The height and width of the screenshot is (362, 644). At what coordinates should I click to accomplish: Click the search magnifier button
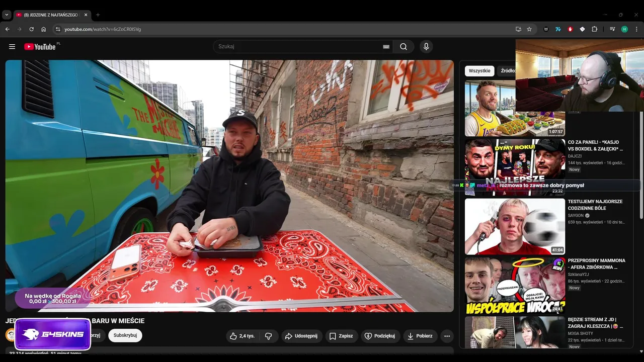click(404, 47)
